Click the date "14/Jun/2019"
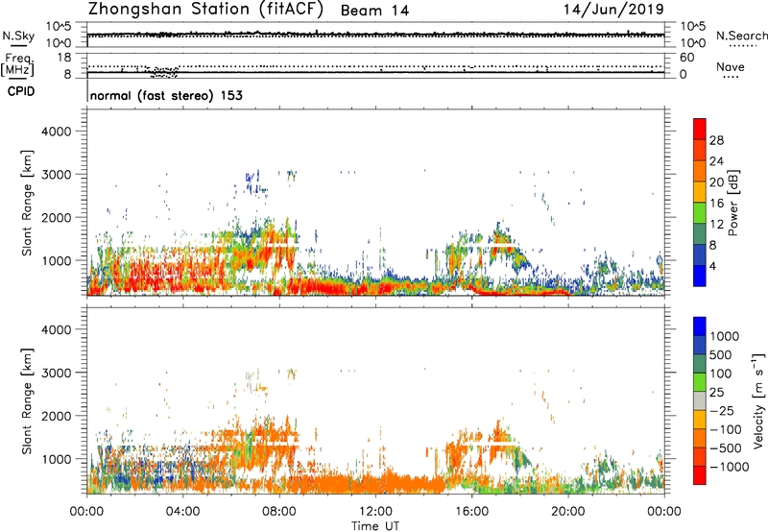This screenshot has height=532, width=768. point(613,10)
